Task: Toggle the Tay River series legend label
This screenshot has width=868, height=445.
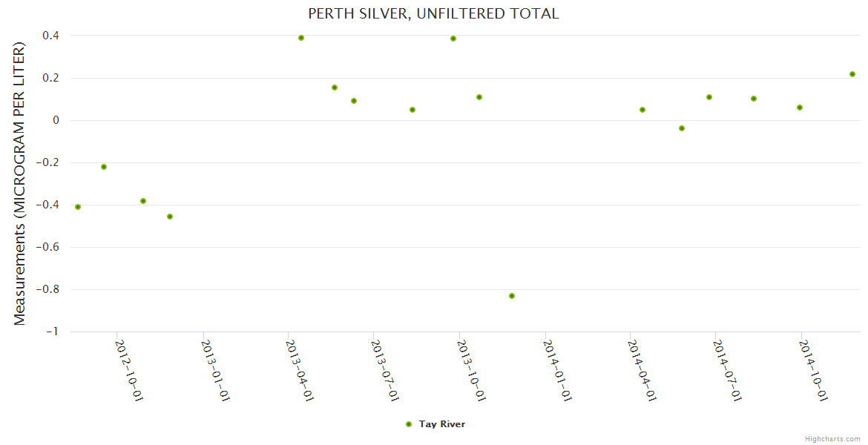Action: (442, 424)
